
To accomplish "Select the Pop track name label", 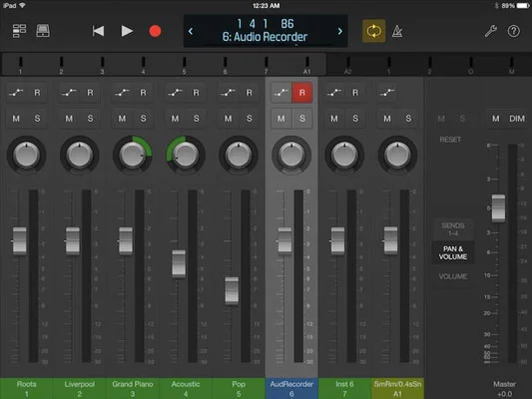I will (x=239, y=388).
